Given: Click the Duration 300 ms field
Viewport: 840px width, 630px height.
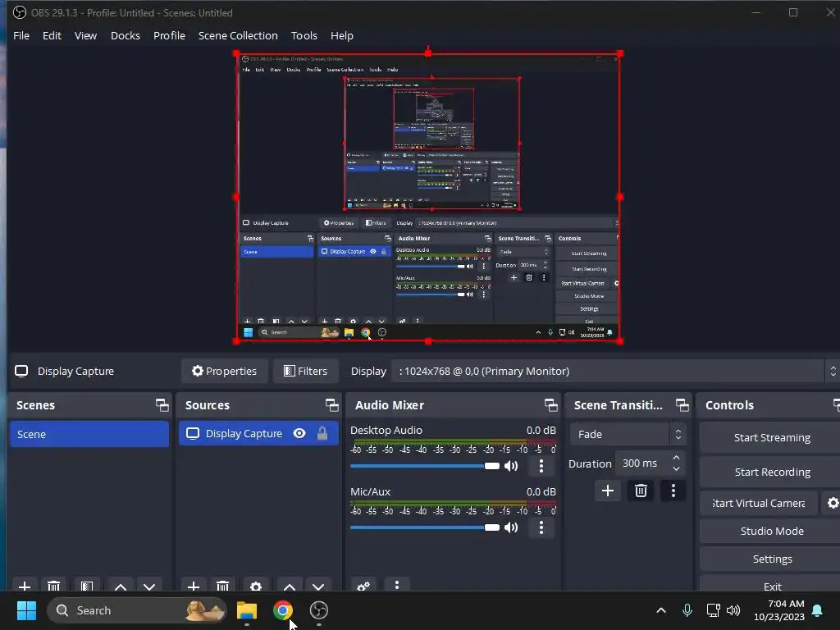Looking at the screenshot, I should coord(642,463).
